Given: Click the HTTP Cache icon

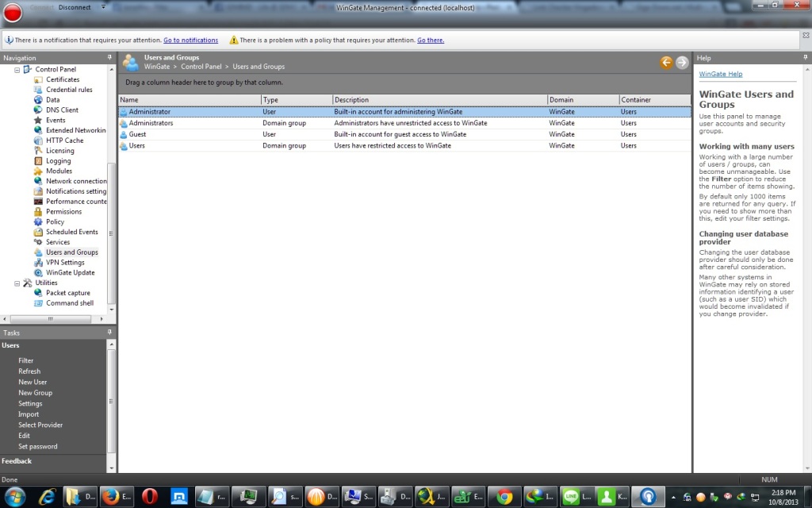Looking at the screenshot, I should pos(38,140).
